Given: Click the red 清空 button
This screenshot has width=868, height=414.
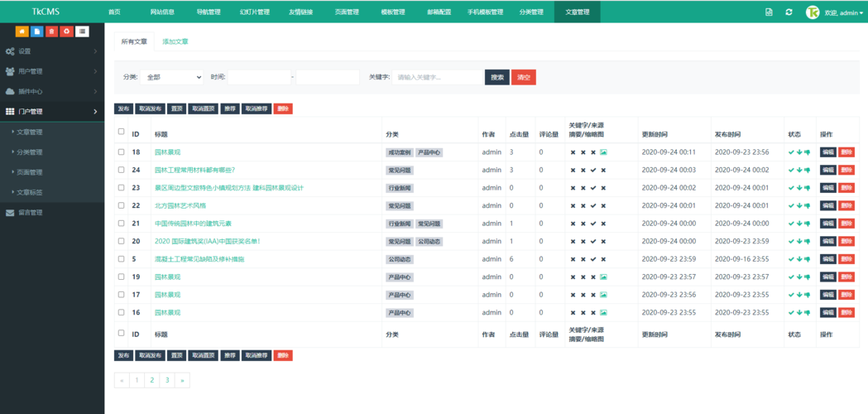Looking at the screenshot, I should pyautogui.click(x=524, y=78).
